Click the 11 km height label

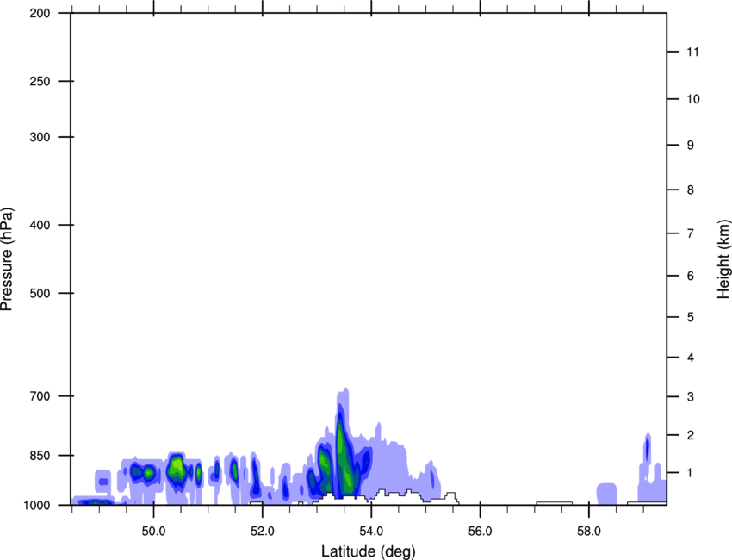click(x=692, y=52)
